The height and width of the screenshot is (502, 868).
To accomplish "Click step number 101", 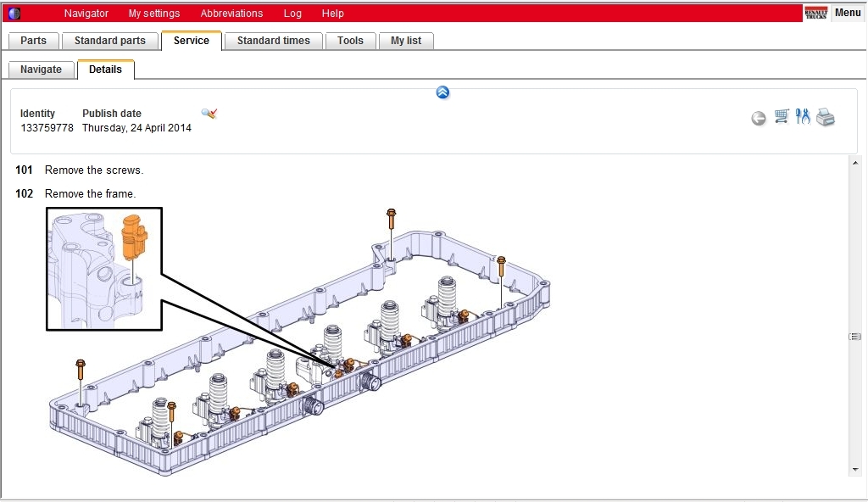I will coord(24,170).
